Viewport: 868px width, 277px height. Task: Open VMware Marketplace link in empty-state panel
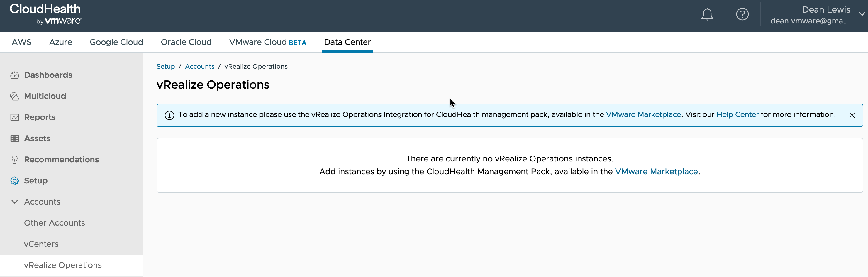(x=656, y=172)
